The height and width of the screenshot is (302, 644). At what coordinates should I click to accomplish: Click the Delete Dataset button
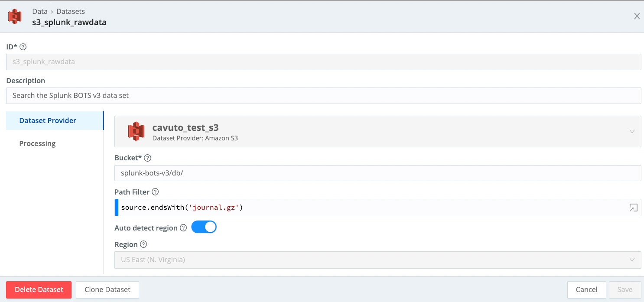click(39, 289)
